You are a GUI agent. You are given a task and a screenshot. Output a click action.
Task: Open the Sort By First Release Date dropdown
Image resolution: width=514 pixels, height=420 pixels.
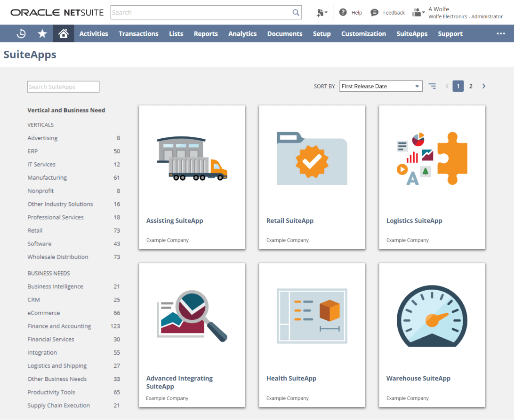pyautogui.click(x=381, y=86)
